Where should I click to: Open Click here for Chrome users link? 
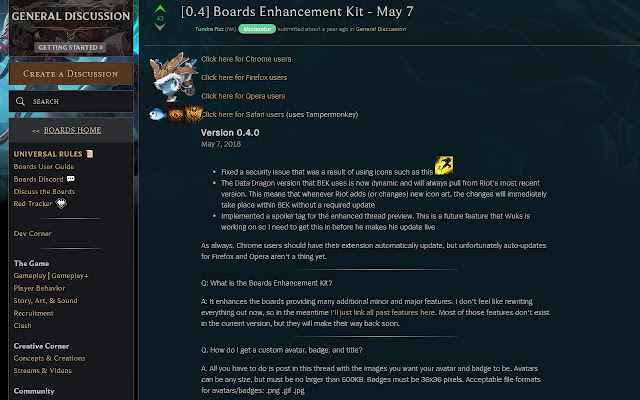coord(246,59)
